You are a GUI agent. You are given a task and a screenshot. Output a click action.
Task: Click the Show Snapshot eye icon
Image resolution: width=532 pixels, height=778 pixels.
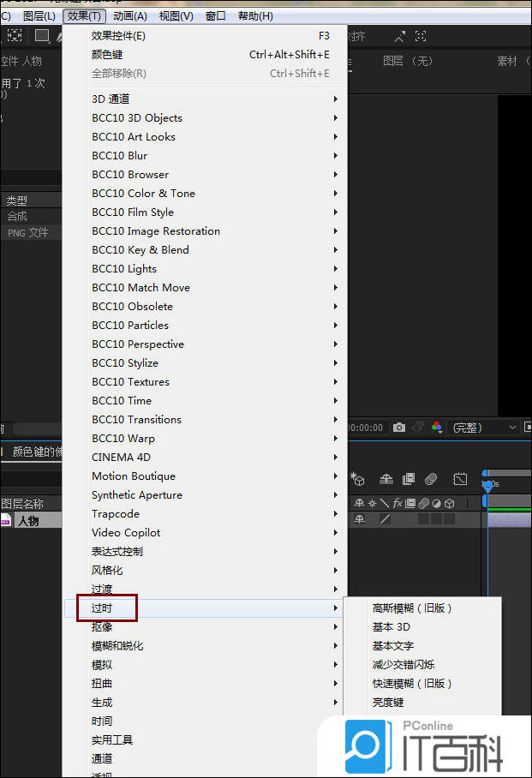click(x=418, y=428)
